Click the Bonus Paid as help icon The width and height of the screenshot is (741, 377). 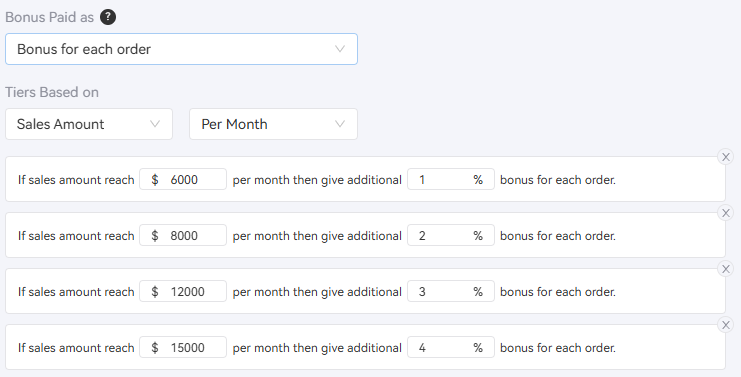(108, 17)
